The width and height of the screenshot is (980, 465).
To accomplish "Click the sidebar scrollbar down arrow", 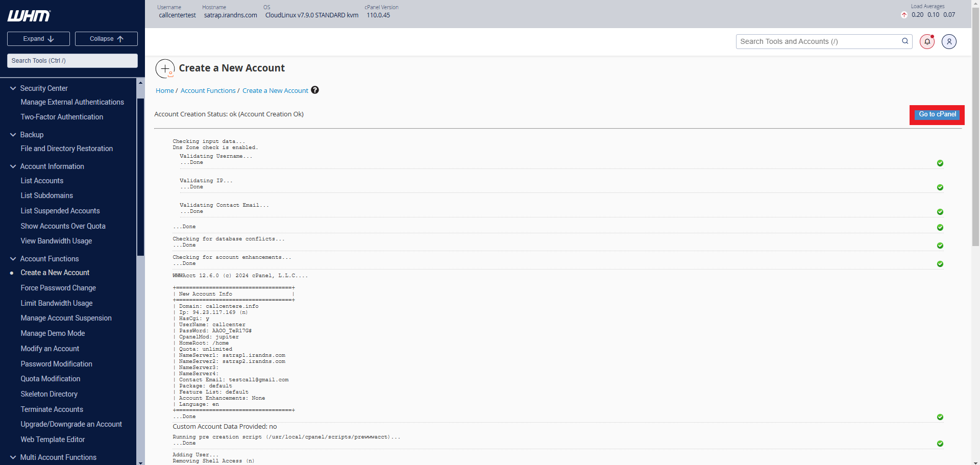I will point(140,462).
